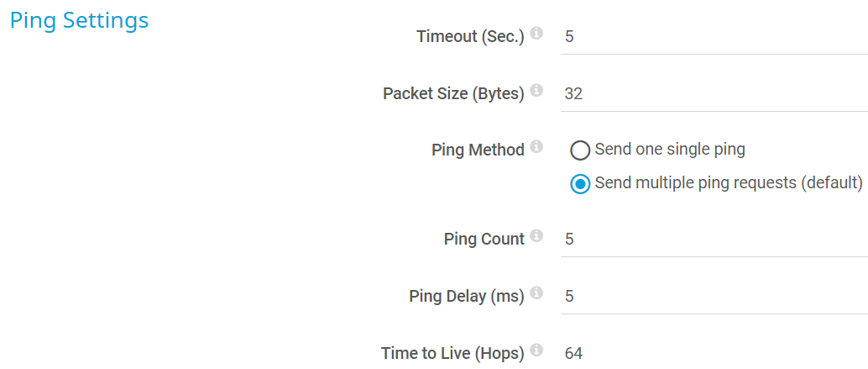This screenshot has width=868, height=369.
Task: Click the Ping Count input field
Action: point(714,240)
